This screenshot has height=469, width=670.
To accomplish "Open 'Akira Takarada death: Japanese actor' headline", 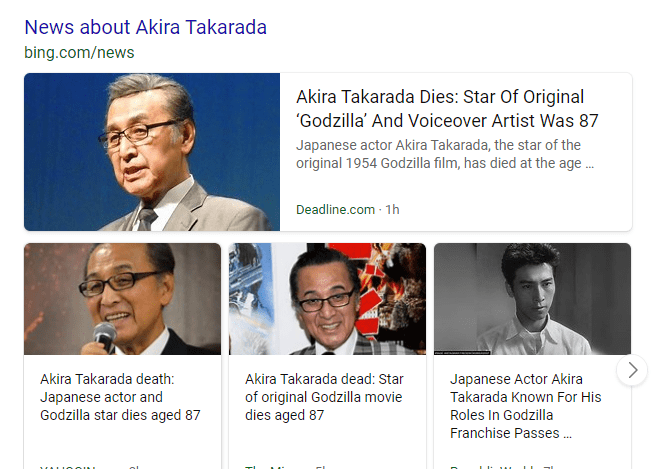I will tap(120, 397).
